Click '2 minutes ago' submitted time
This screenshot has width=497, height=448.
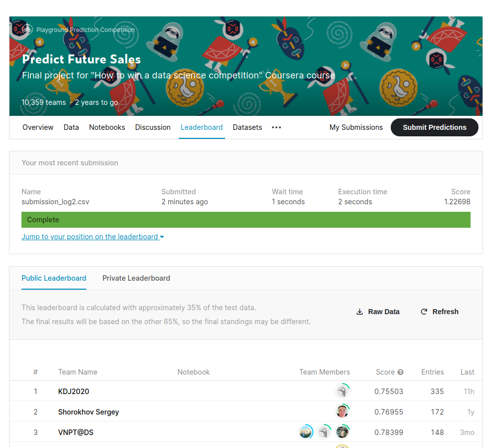(185, 202)
